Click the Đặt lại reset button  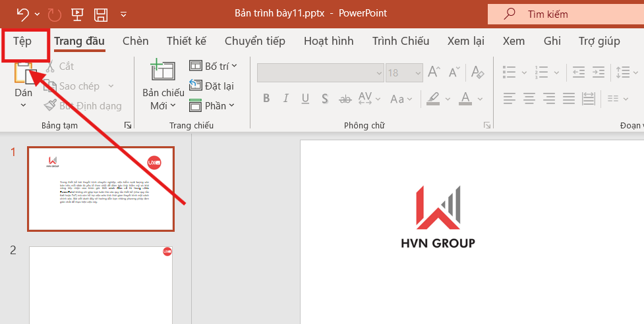[x=212, y=86]
